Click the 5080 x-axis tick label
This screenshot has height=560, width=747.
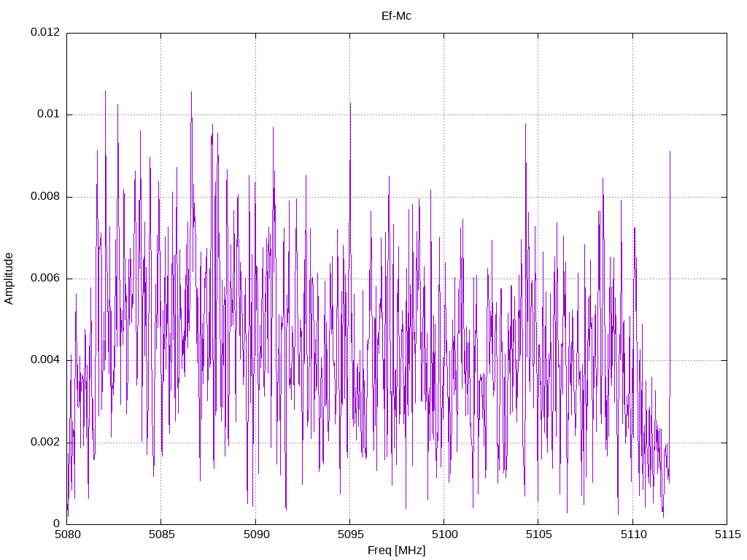click(68, 534)
